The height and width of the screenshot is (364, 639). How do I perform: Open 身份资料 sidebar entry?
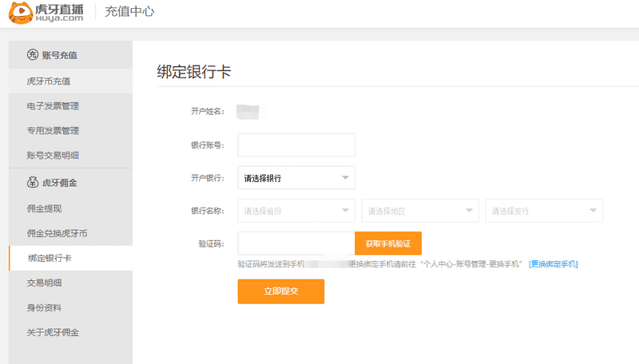pyautogui.click(x=44, y=307)
